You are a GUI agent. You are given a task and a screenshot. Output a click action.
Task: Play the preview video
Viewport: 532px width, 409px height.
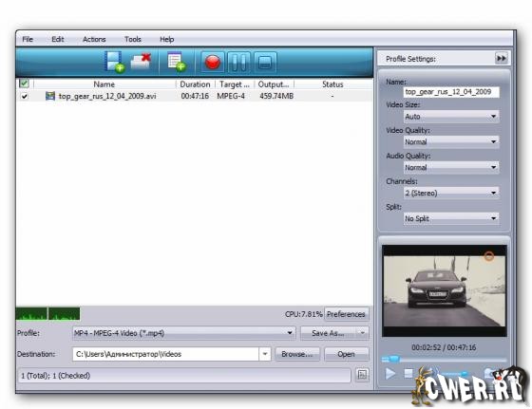pos(390,374)
